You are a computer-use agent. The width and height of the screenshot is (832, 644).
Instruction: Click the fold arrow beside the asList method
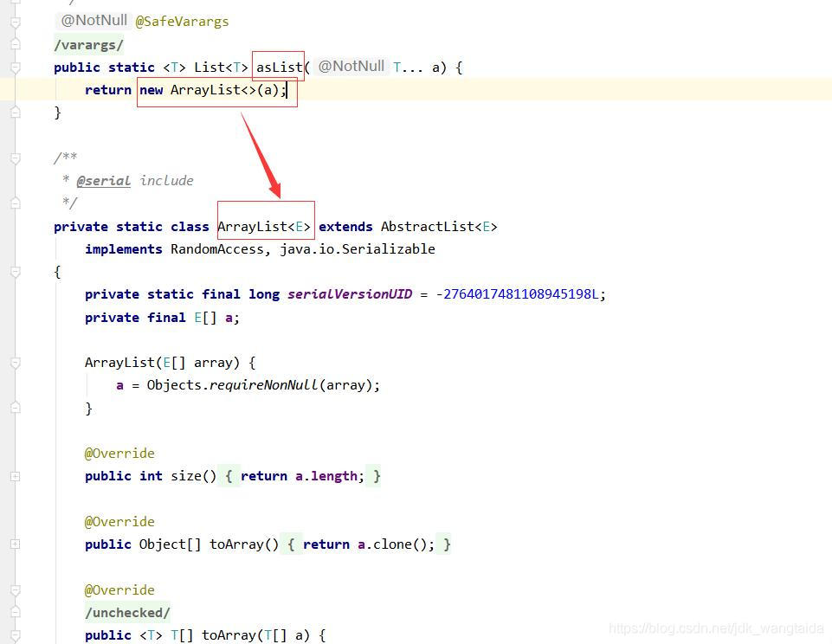15,67
